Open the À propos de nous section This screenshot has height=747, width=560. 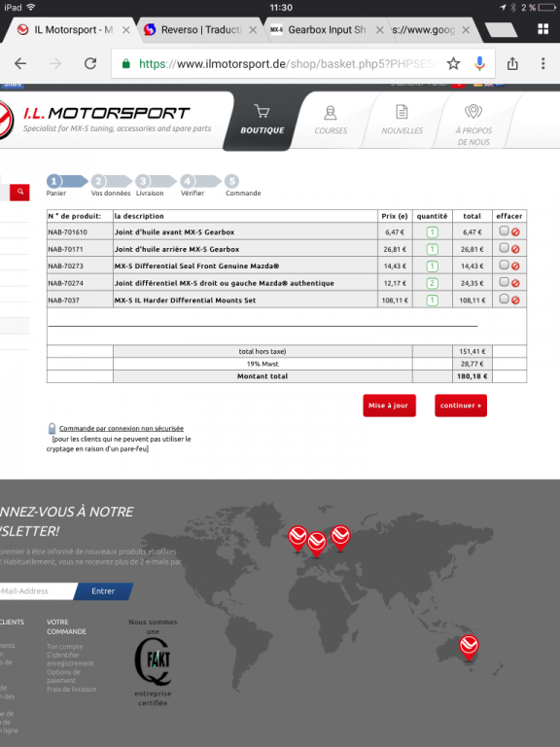point(473,125)
